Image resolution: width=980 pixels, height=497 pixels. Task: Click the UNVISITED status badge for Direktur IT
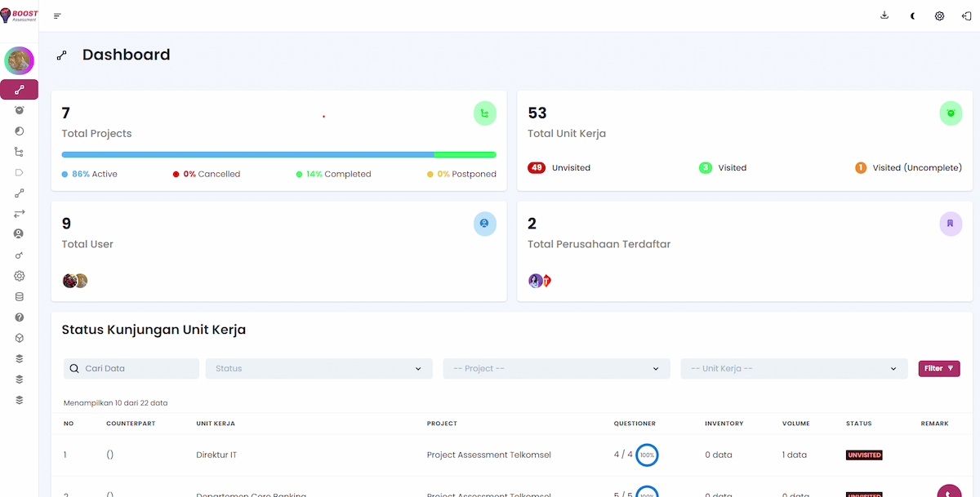(x=864, y=455)
